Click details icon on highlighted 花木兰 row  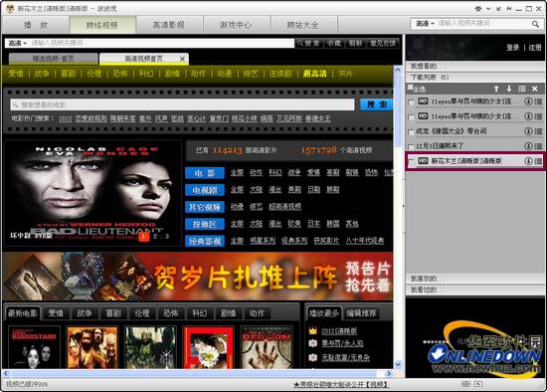click(x=538, y=161)
